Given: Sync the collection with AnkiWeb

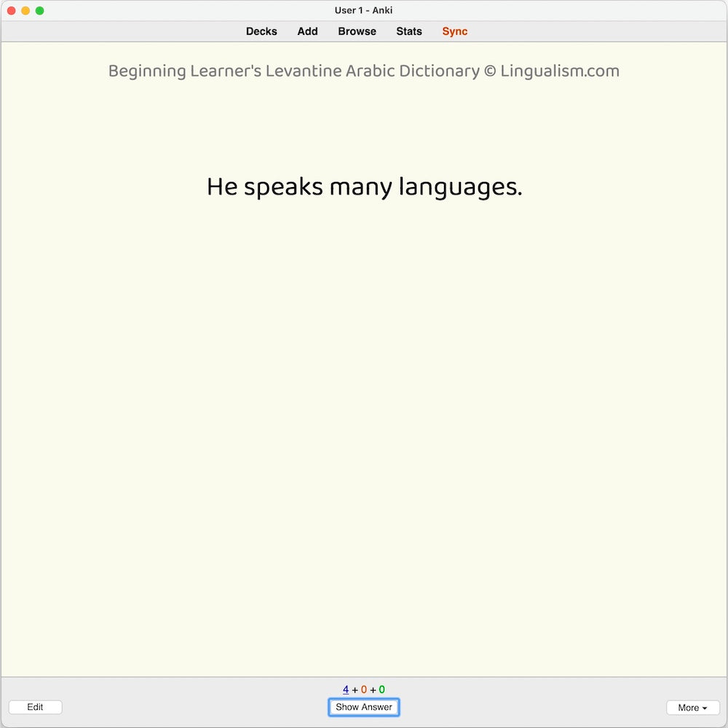Looking at the screenshot, I should point(454,31).
